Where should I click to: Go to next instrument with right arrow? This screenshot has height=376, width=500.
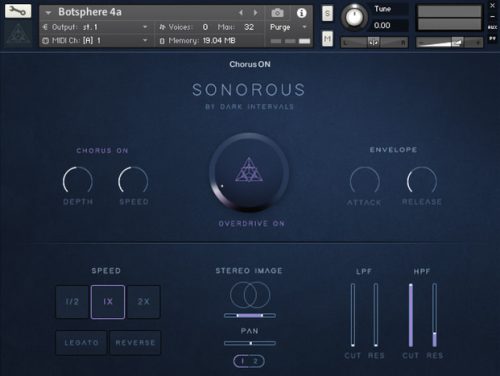coord(255,13)
